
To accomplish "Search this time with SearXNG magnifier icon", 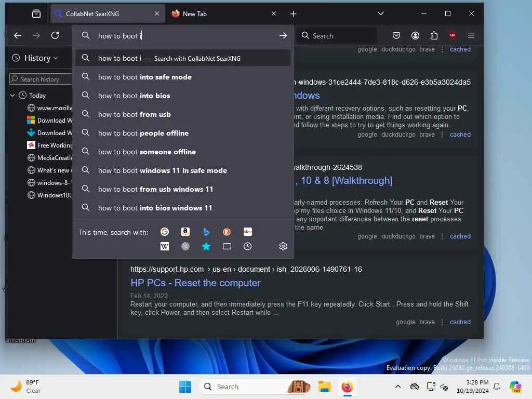I will click(x=185, y=246).
